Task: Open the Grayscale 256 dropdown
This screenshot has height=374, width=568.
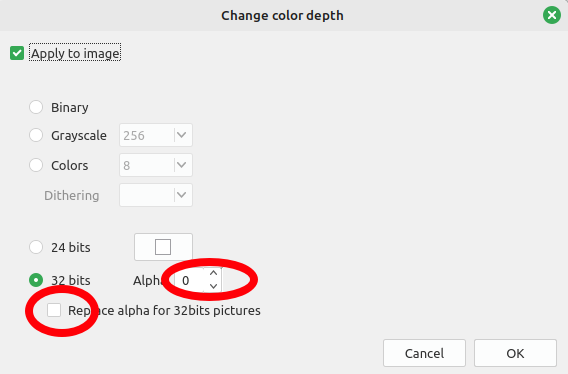Action: pos(156,135)
